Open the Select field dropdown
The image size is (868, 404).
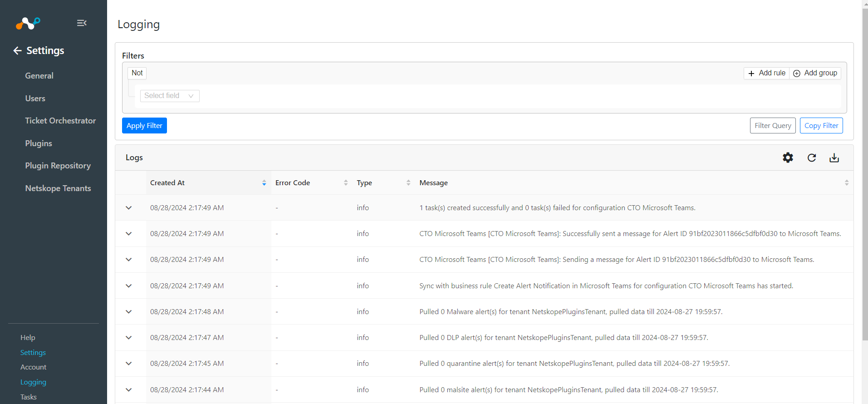pyautogui.click(x=170, y=96)
